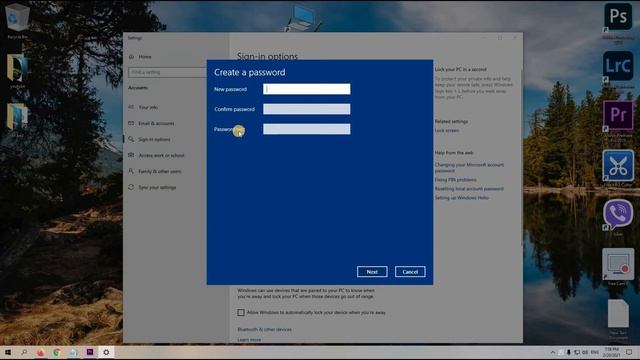Open Chrome from the taskbar
The width and height of the screenshot is (640, 360).
57,352
